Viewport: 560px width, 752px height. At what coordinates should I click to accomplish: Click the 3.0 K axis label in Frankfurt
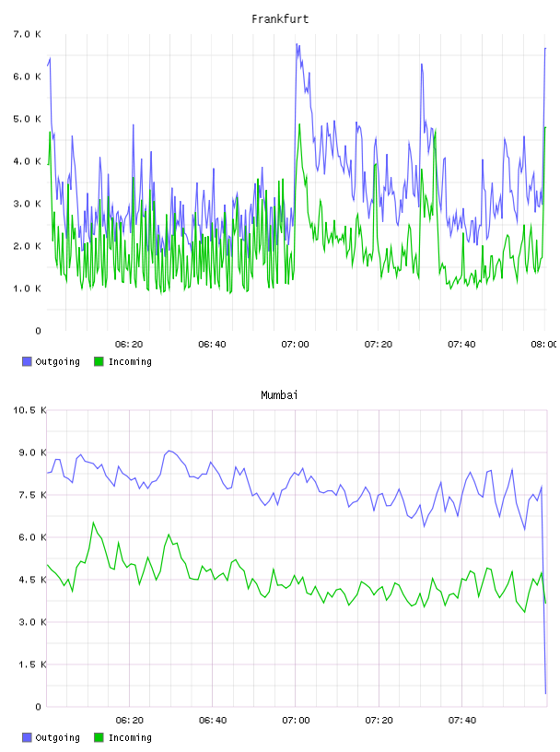28,204
